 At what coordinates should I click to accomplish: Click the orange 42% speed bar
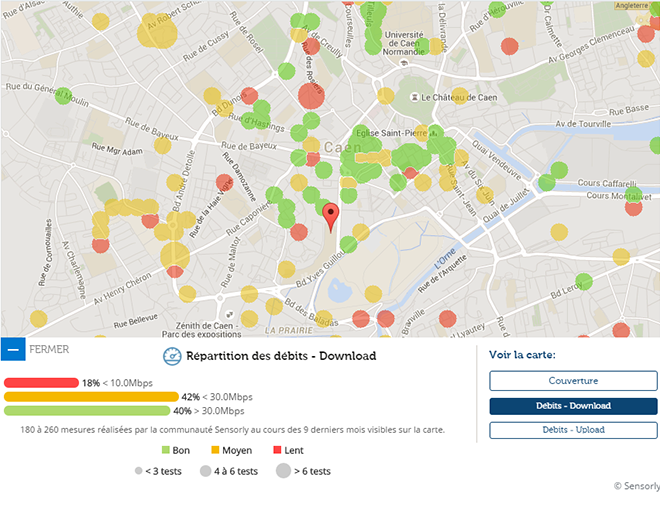click(x=91, y=397)
